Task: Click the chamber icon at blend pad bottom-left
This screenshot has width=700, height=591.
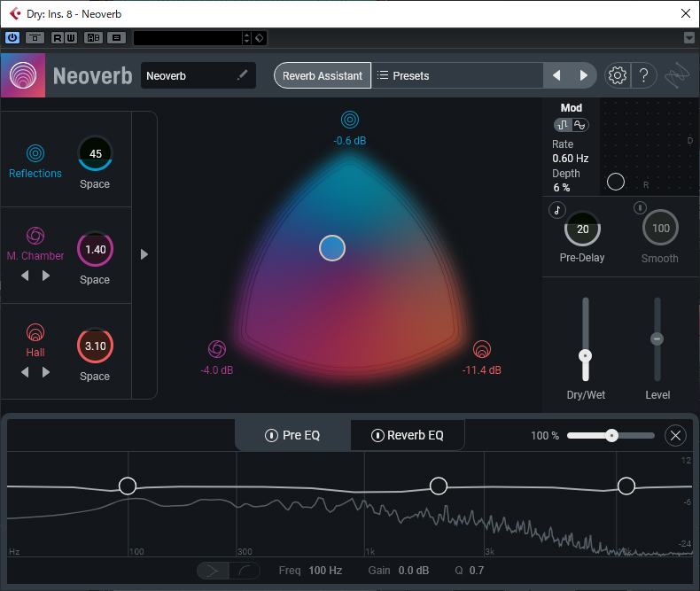Action: coord(217,349)
